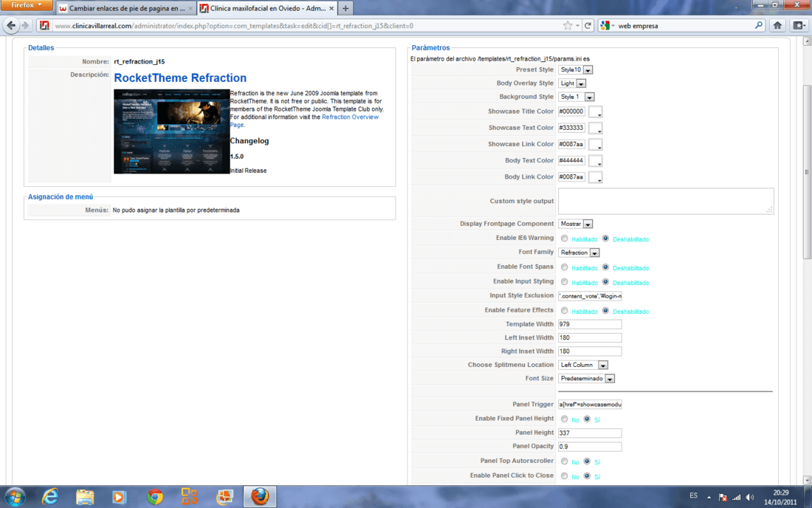Enable IE6 Warning Habilitado radio

[565, 238]
